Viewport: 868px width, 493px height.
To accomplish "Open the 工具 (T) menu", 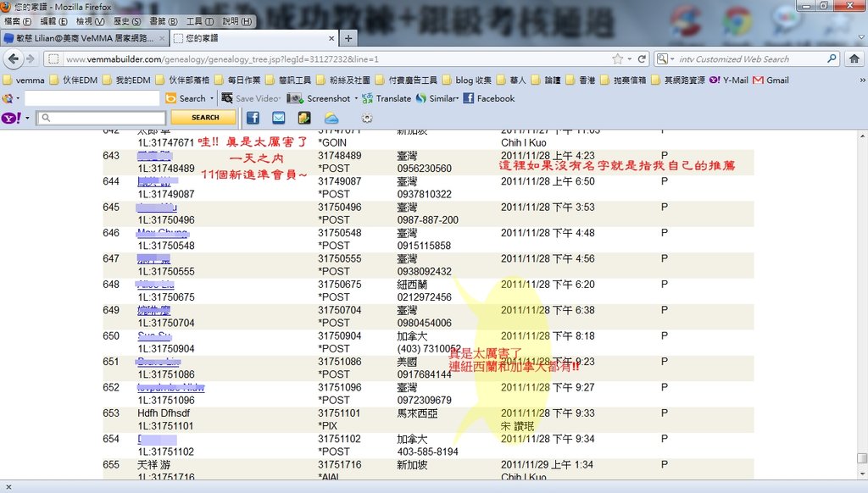I will point(200,21).
